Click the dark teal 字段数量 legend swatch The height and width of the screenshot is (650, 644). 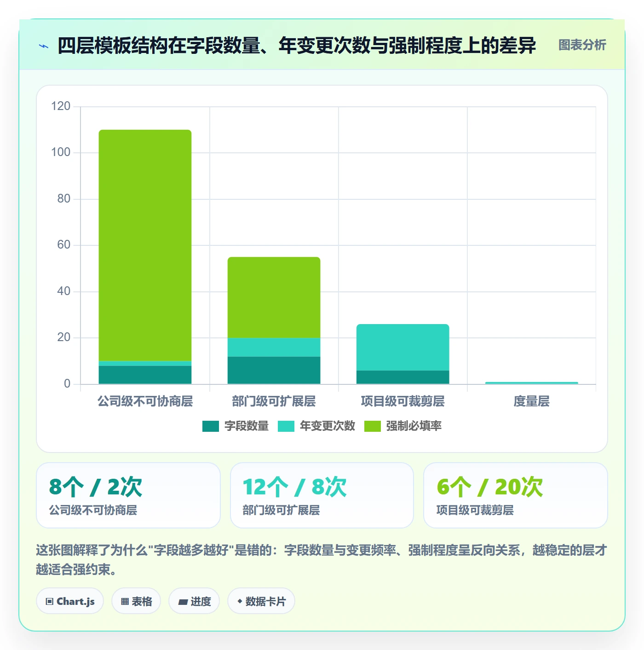tap(211, 426)
